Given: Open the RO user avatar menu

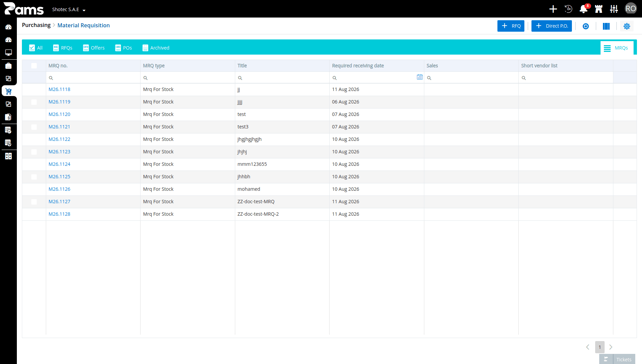Looking at the screenshot, I should click(631, 9).
